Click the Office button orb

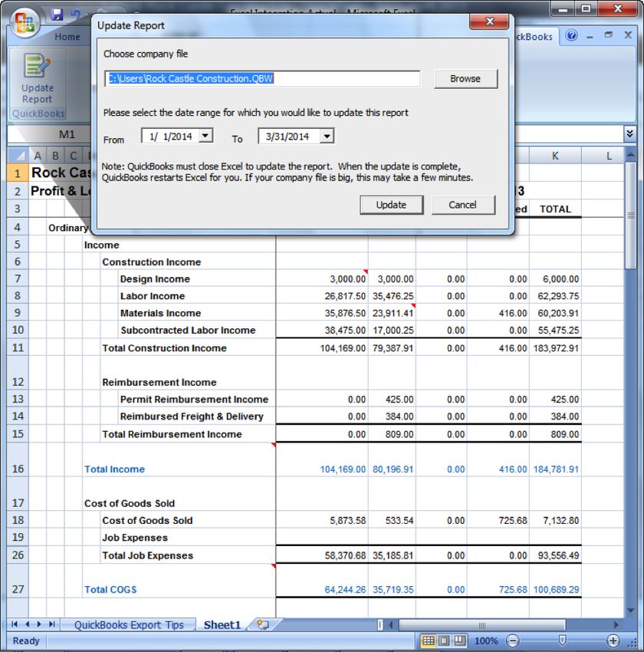pos(25,22)
